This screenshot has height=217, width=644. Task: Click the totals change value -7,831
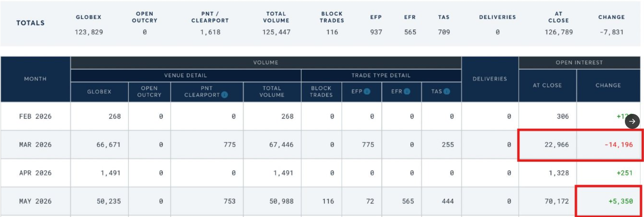click(611, 32)
